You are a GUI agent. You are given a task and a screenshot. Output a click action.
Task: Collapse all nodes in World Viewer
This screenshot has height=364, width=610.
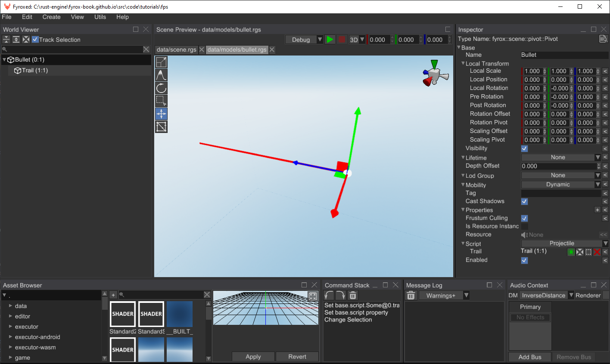pyautogui.click(x=6, y=40)
